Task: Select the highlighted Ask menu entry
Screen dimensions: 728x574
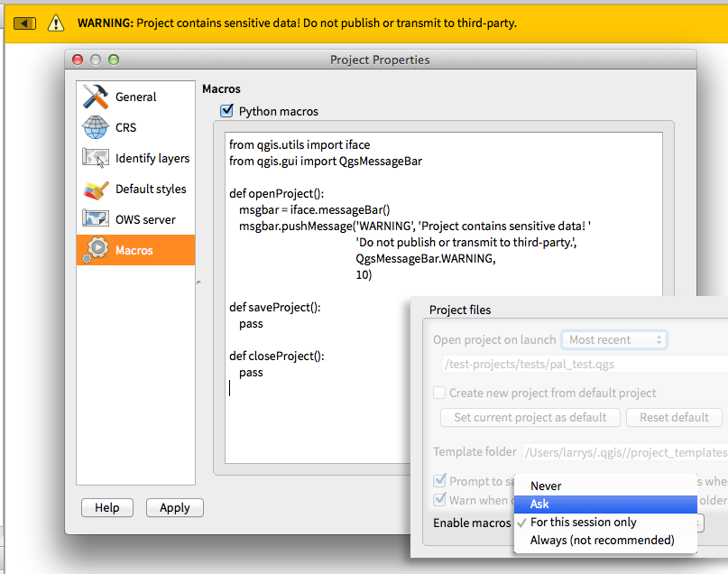Action: [539, 504]
